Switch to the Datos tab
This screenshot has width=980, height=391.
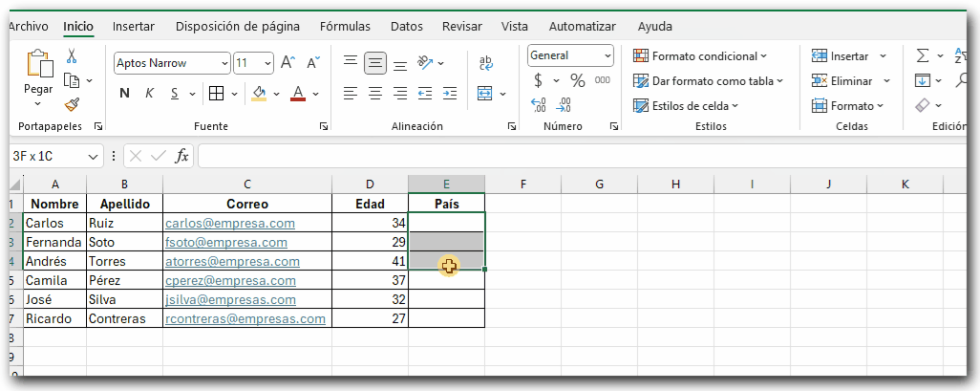point(407,26)
